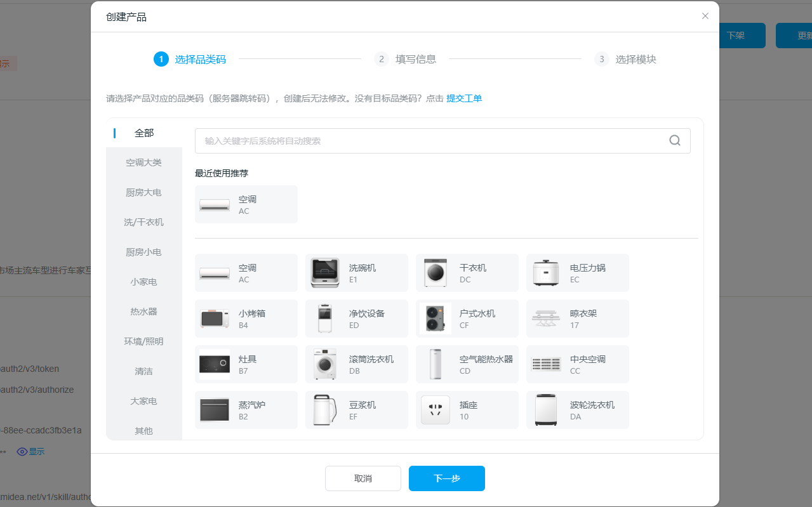Select the soymilk maker (豆浆机) icon
The image size is (812, 507).
click(x=325, y=410)
